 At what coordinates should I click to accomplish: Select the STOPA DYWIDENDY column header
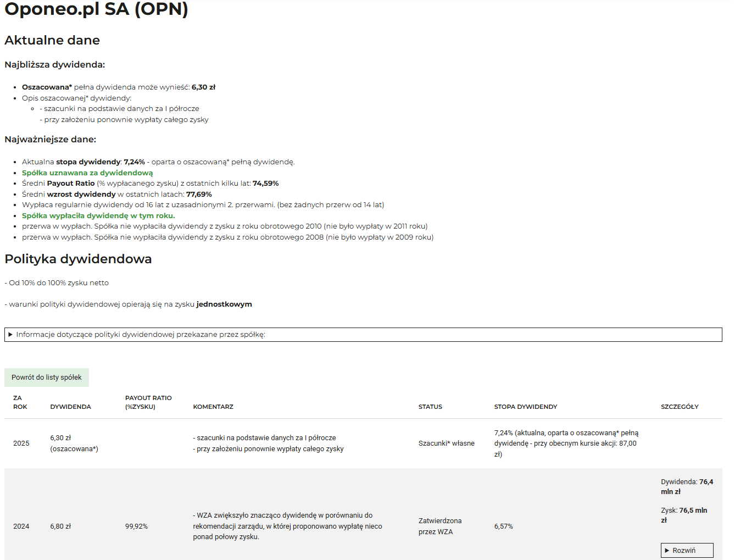click(x=525, y=407)
